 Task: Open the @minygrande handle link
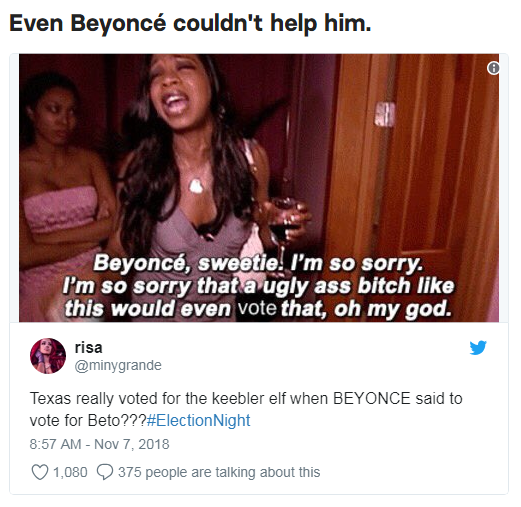118,365
